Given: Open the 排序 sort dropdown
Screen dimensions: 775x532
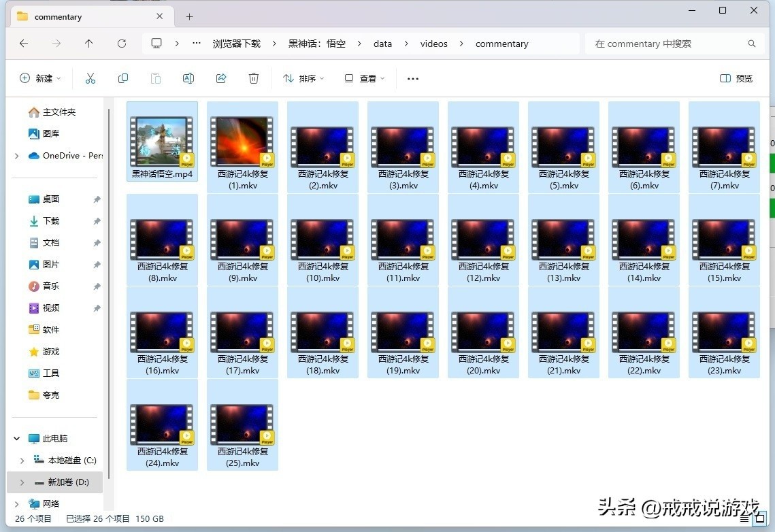Looking at the screenshot, I should coord(303,78).
